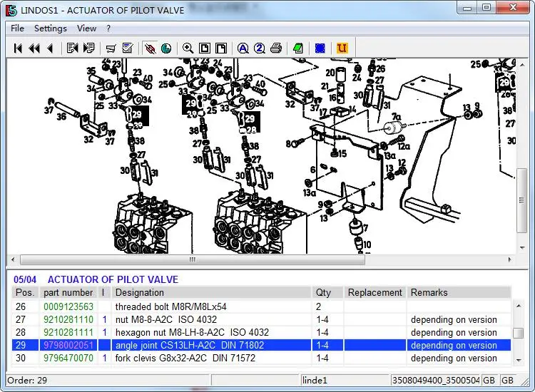
Task: Print with the printer icon
Action: point(276,48)
